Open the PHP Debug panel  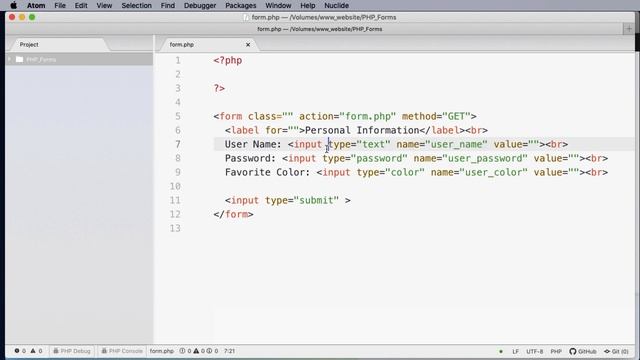[x=72, y=351]
